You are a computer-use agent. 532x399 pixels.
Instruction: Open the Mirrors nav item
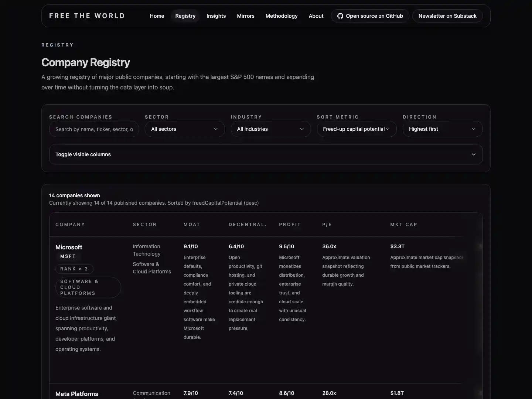(x=246, y=16)
